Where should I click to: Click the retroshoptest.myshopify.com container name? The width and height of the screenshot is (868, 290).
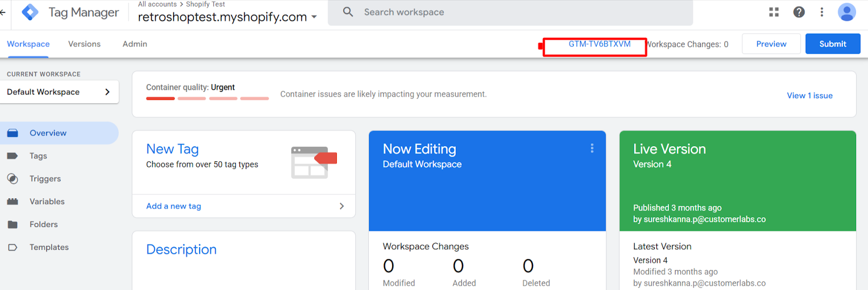pos(222,17)
